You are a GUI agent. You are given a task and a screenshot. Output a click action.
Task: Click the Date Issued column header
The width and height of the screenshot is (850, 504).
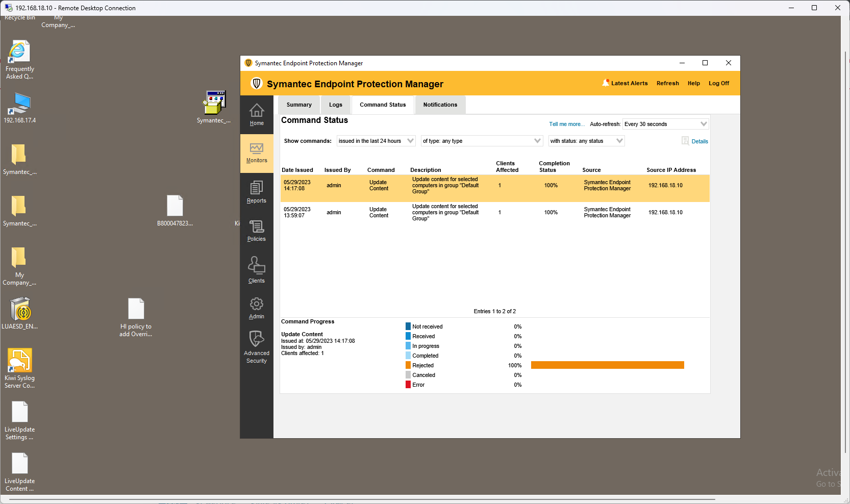pos(297,170)
